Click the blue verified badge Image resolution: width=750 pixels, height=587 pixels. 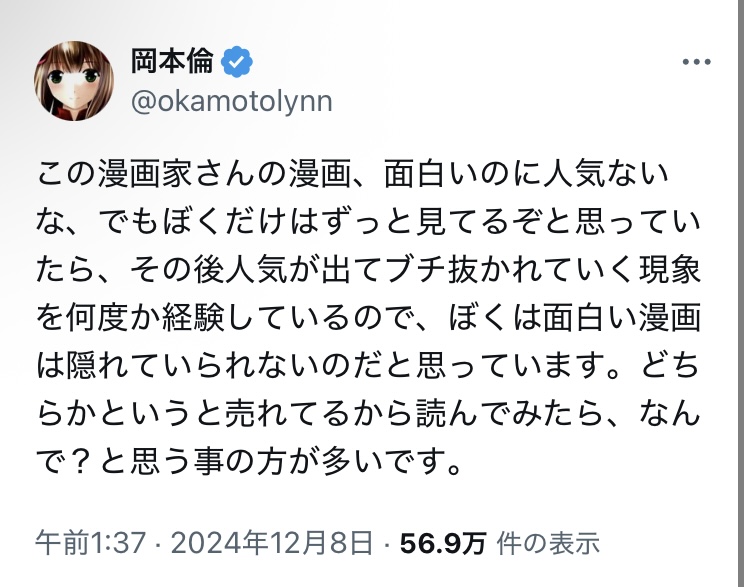point(238,61)
